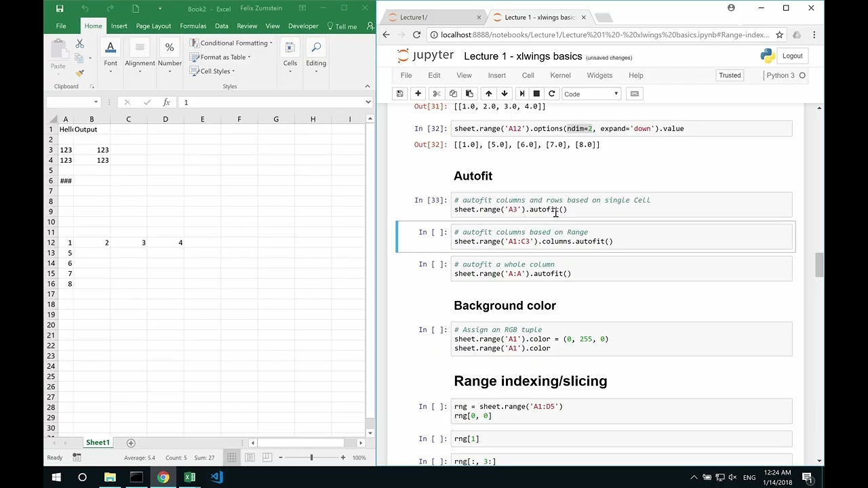
Task: Interrupt the kernel with stop icon
Action: [536, 94]
